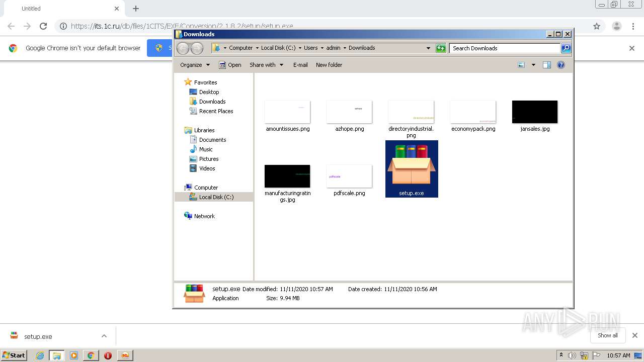Bookmark this page star icon
The height and width of the screenshot is (362, 644).
597,26
